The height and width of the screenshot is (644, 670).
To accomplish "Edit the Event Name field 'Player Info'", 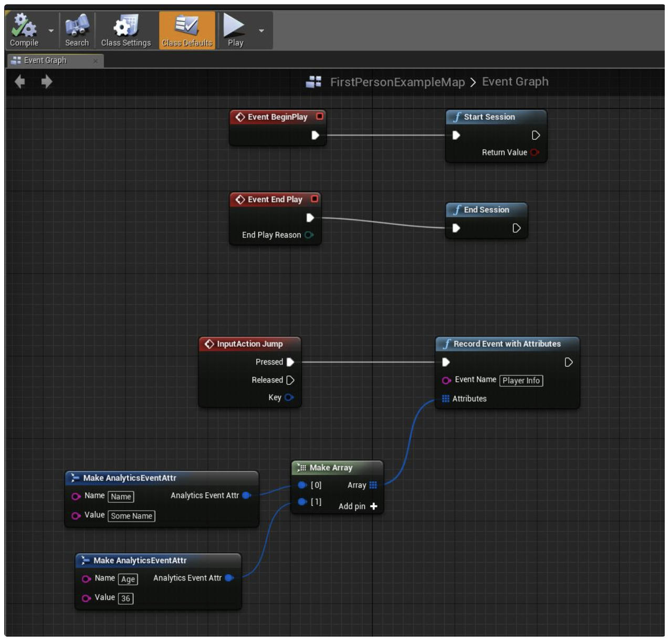I will (x=520, y=381).
